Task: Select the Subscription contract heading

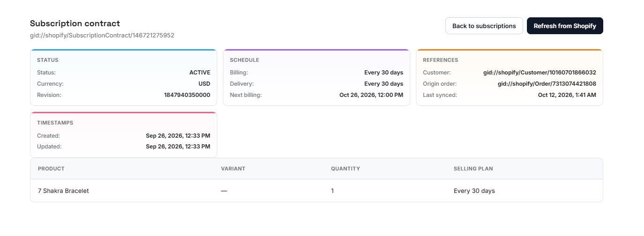Action: click(75, 23)
